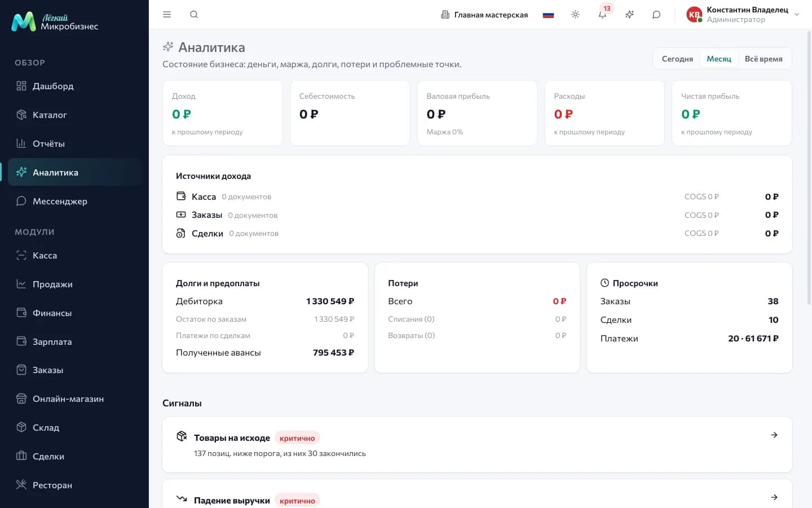Viewport: 812px width, 508px height.
Task: Select Аналитика in the sidebar
Action: click(x=74, y=172)
